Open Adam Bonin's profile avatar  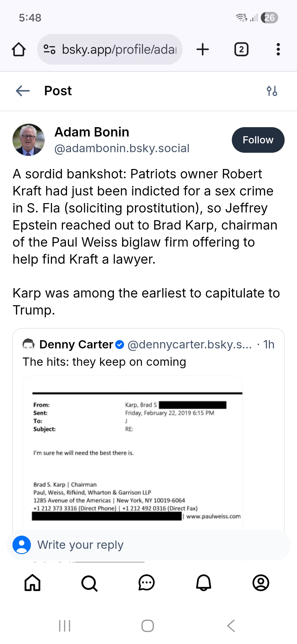[x=29, y=140]
